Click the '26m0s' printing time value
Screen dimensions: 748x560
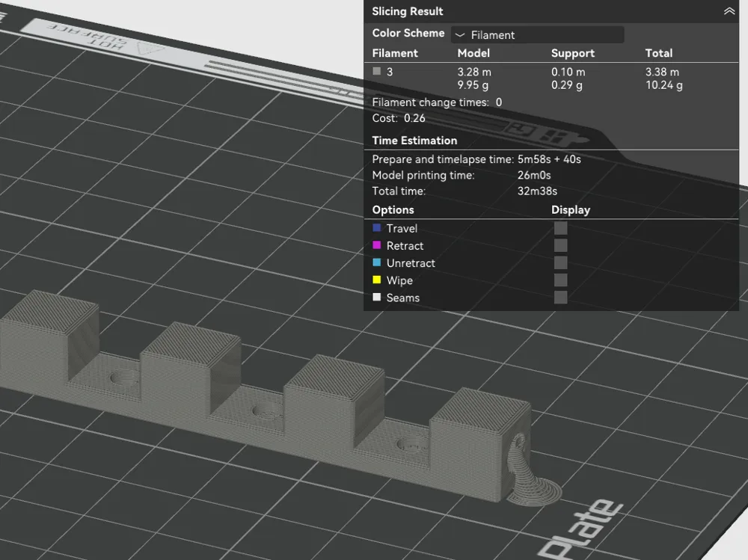tap(534, 176)
